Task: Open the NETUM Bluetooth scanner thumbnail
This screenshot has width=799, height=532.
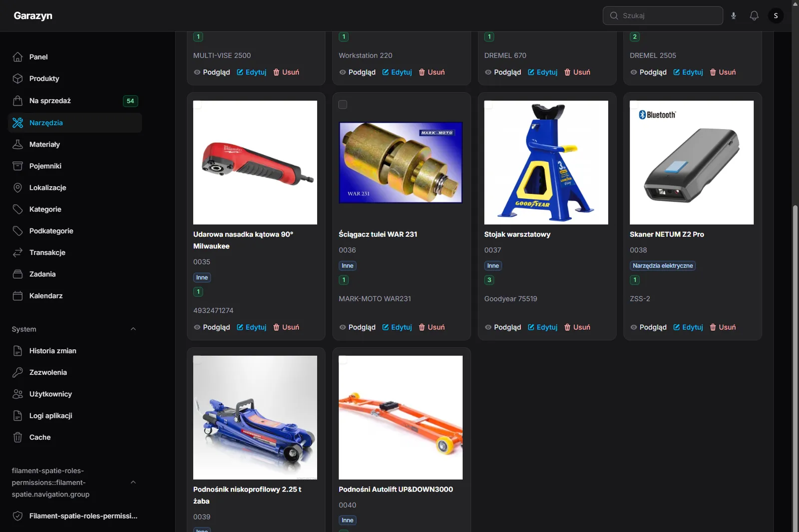Action: point(692,162)
